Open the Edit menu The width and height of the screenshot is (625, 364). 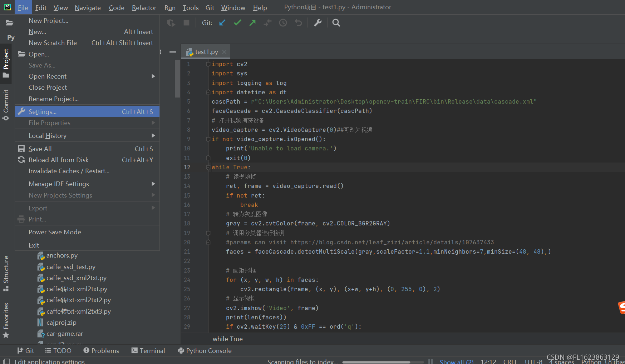[41, 8]
